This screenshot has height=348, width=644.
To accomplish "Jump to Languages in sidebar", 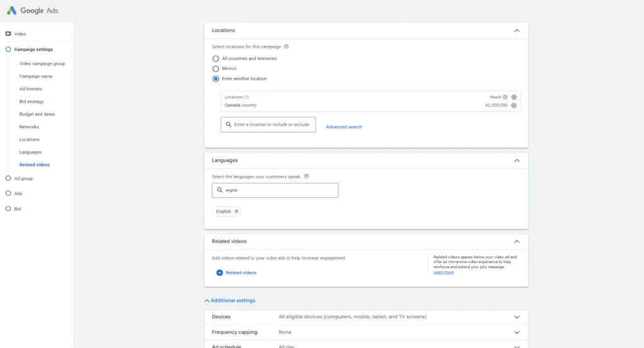I will click(x=30, y=152).
